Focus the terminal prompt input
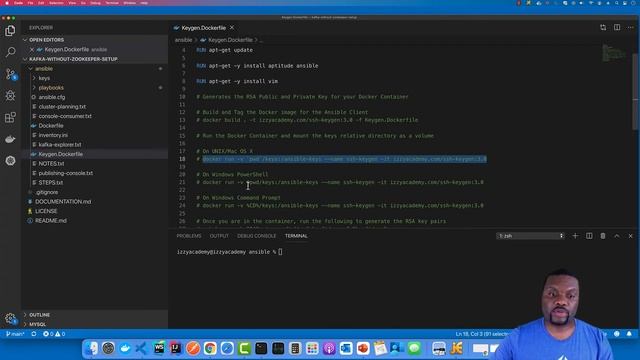 click(x=280, y=252)
